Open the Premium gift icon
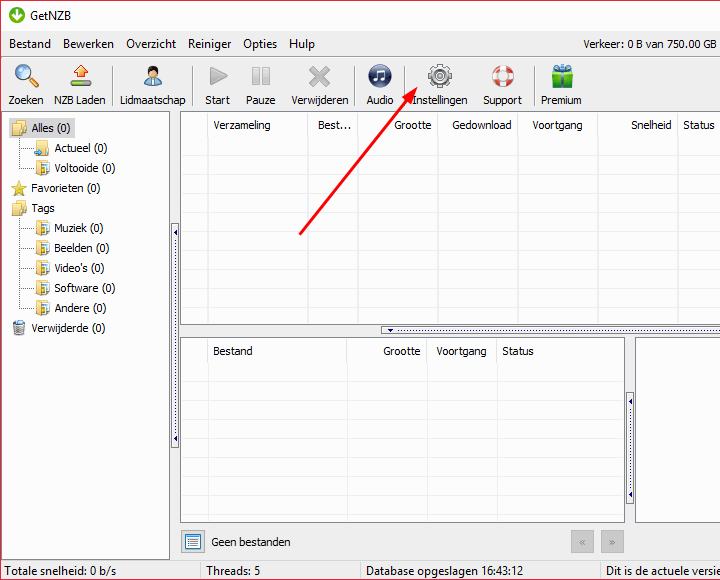The height and width of the screenshot is (580, 720). click(562, 76)
